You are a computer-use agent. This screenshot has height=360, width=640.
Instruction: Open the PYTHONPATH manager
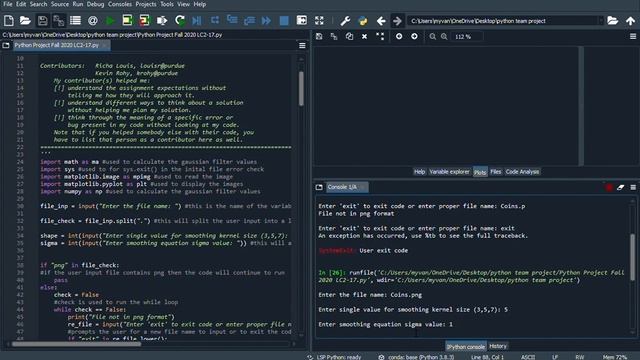coord(362,20)
